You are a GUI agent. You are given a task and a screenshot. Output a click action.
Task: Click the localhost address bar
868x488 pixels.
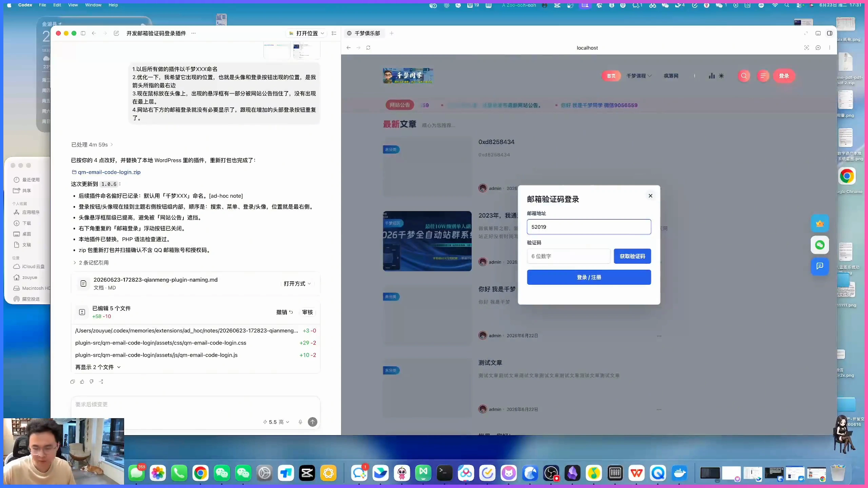click(587, 48)
